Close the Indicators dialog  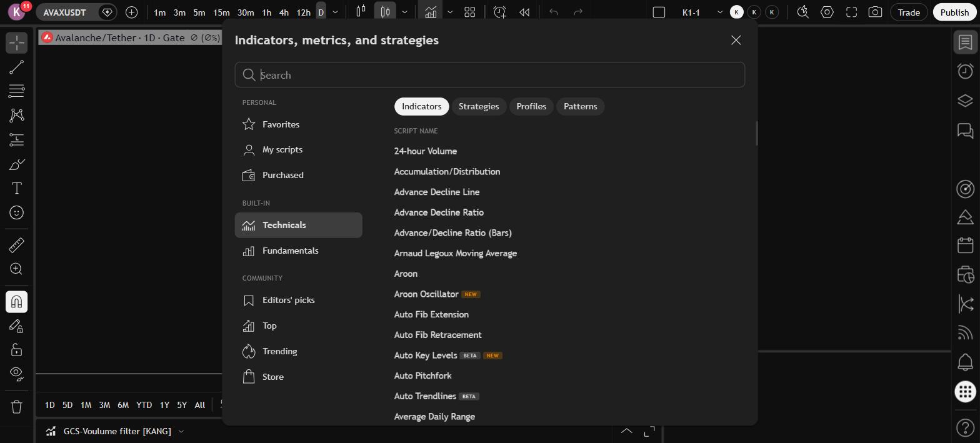pyautogui.click(x=736, y=40)
